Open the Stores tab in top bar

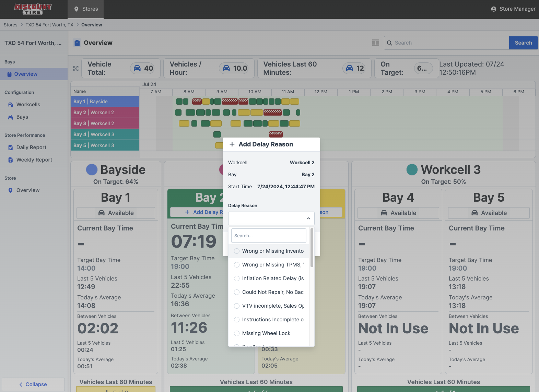point(86,9)
